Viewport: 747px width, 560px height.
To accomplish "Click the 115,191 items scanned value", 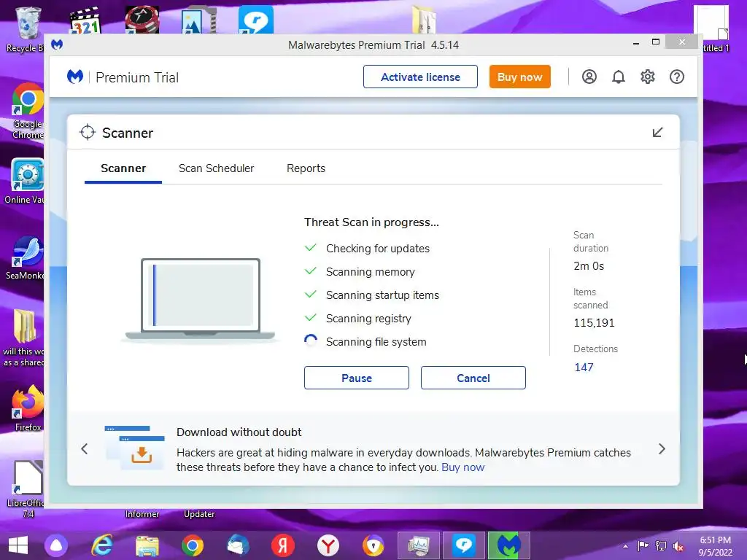I will tap(594, 323).
